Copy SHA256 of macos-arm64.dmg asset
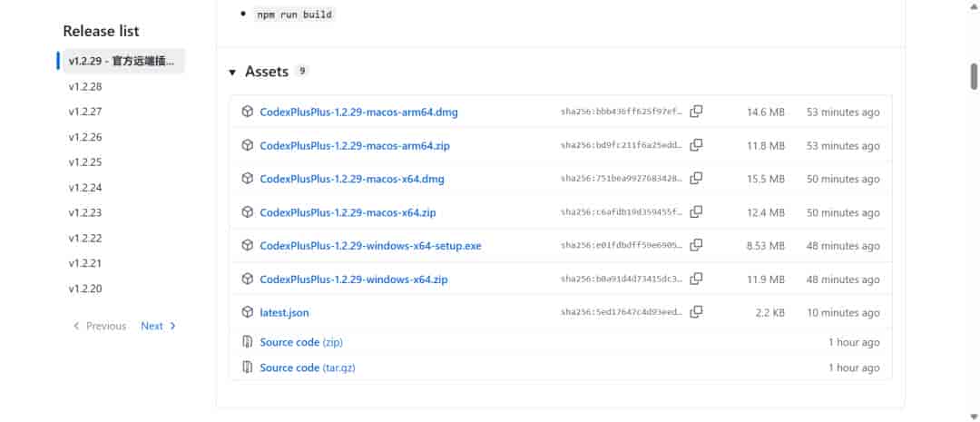 pos(696,112)
